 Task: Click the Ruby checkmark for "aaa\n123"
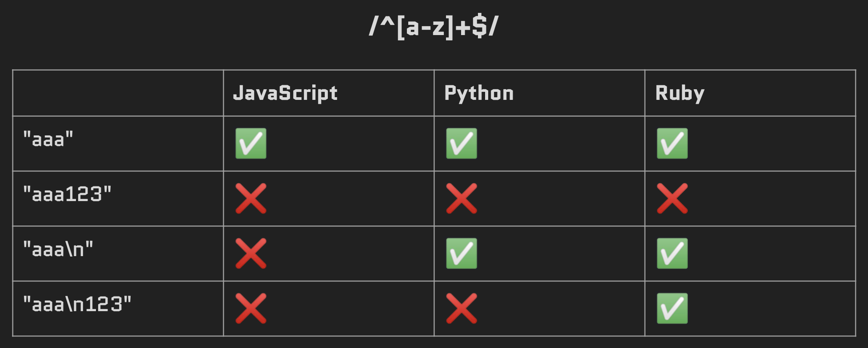click(x=672, y=308)
